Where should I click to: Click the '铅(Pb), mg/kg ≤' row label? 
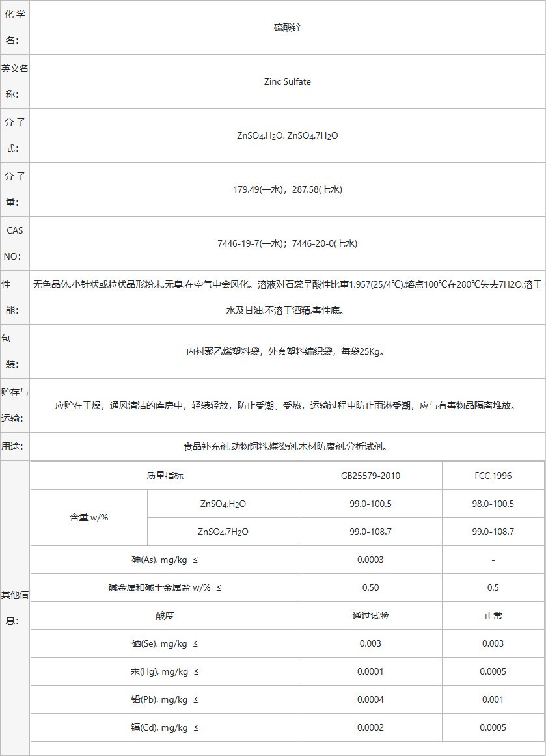165,699
